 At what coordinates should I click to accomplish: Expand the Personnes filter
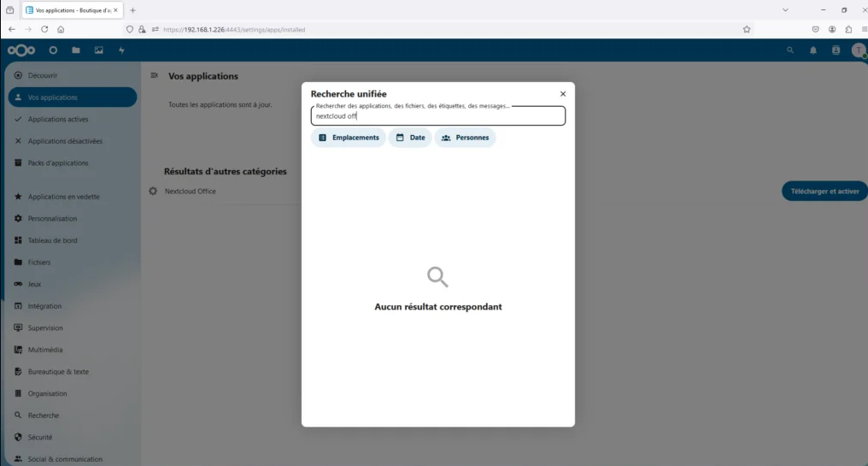pyautogui.click(x=465, y=138)
